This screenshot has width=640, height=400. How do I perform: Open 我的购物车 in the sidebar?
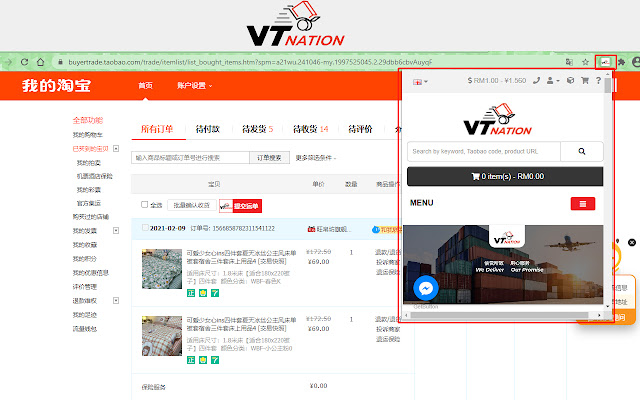(x=88, y=135)
